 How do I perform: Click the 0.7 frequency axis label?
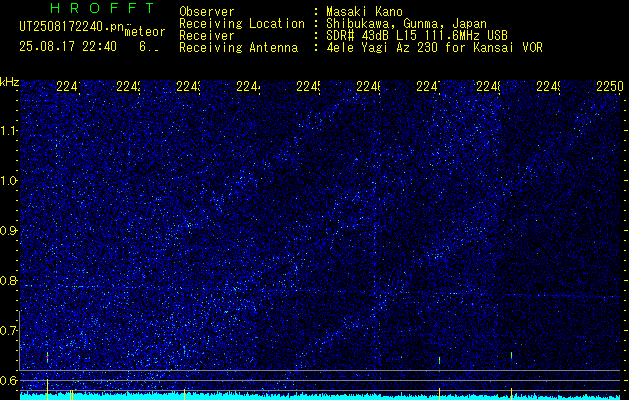(10, 331)
